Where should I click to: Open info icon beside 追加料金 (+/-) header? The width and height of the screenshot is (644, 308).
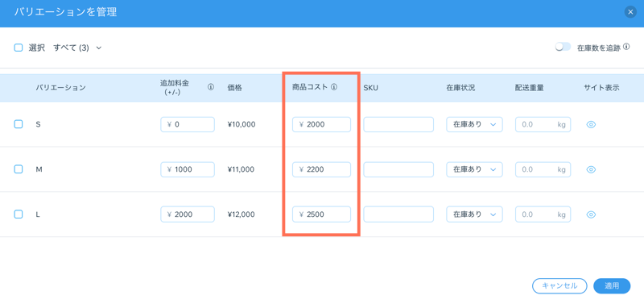[211, 87]
